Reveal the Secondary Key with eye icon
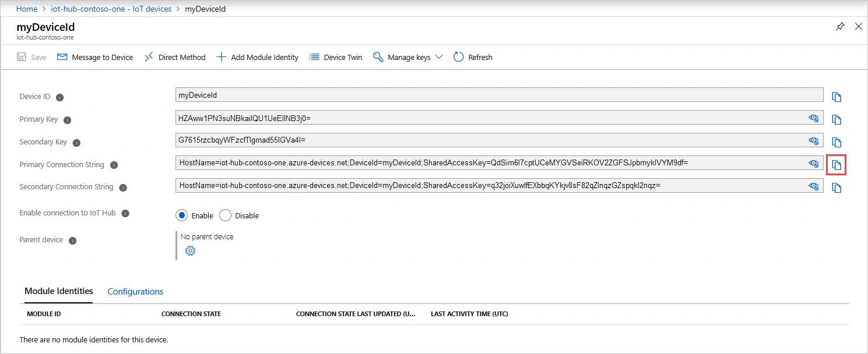 click(814, 141)
